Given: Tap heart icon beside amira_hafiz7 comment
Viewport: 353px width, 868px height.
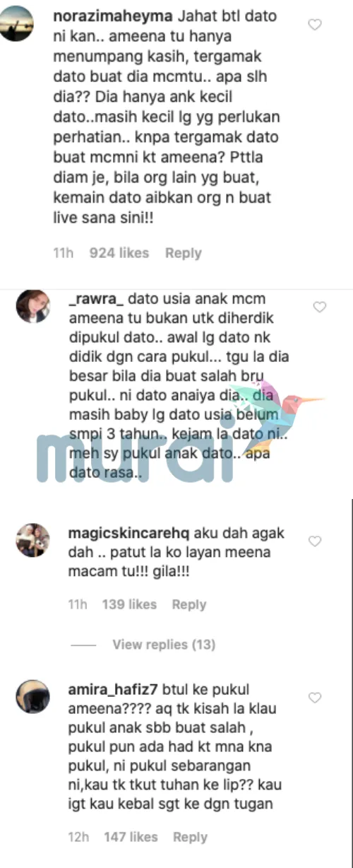Looking at the screenshot, I should 316,698.
